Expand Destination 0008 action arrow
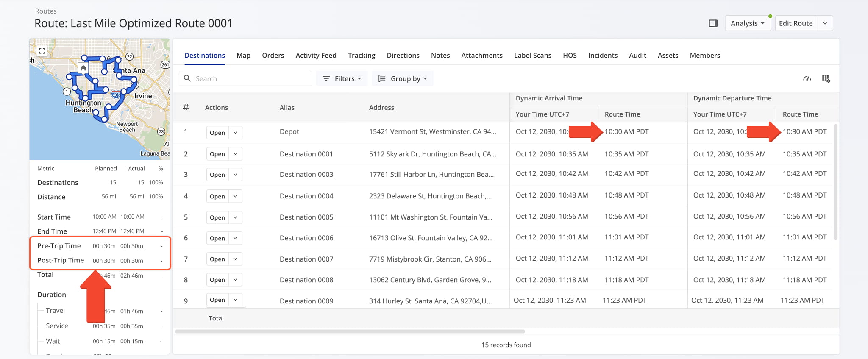Viewport: 868px width, 359px height. (x=235, y=280)
